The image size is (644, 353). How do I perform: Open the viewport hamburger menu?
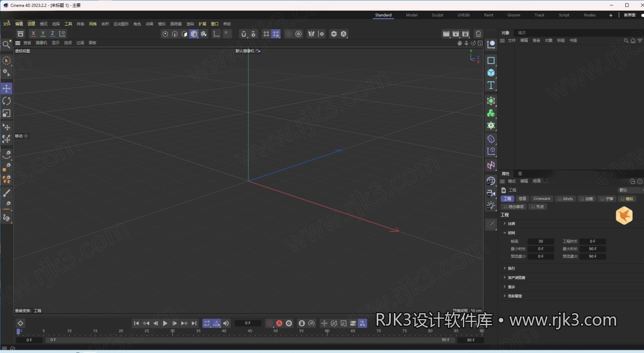[18, 42]
